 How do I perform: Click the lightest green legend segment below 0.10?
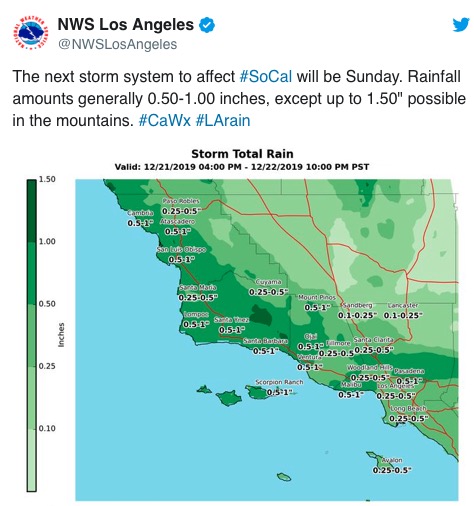tap(32, 460)
